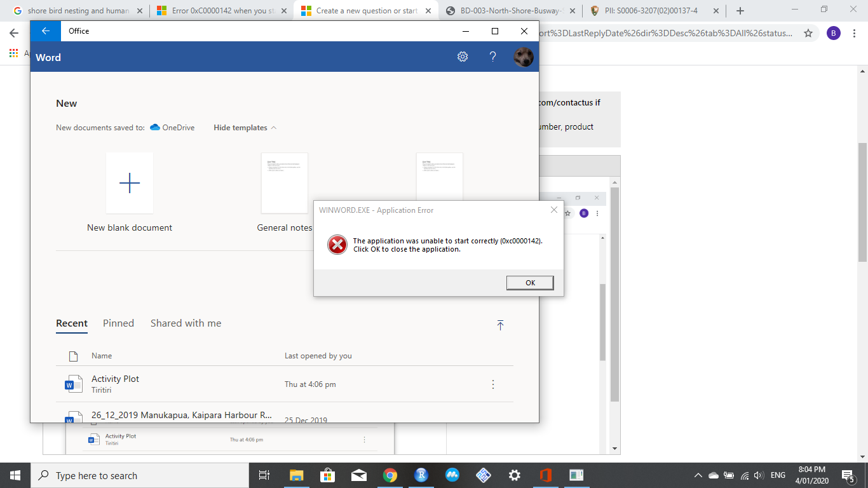Screen dimensions: 868x488
Task: Click the upload arrow icon beside the tabs
Action: (500, 325)
